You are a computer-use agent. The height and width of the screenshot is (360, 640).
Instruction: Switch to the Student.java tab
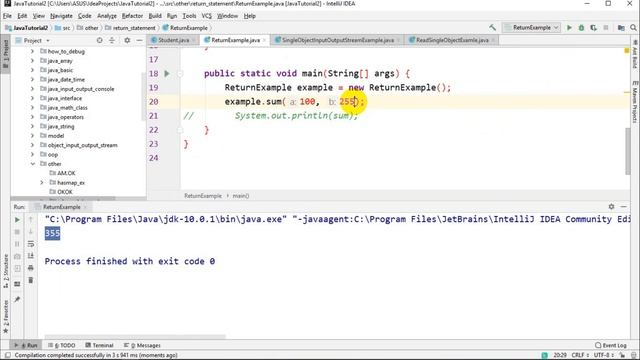173,40
